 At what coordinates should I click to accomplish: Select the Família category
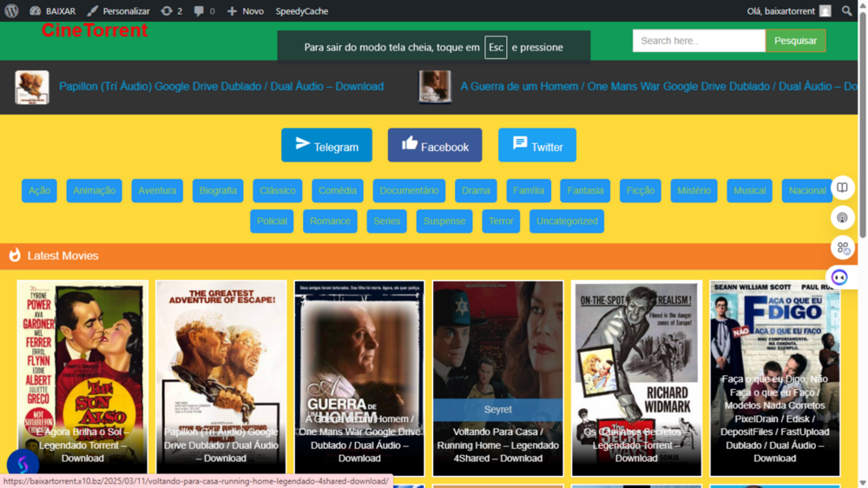[x=529, y=190]
